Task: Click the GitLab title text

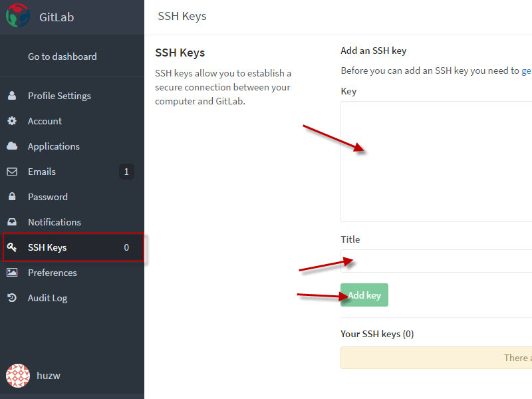Action: pyautogui.click(x=57, y=17)
